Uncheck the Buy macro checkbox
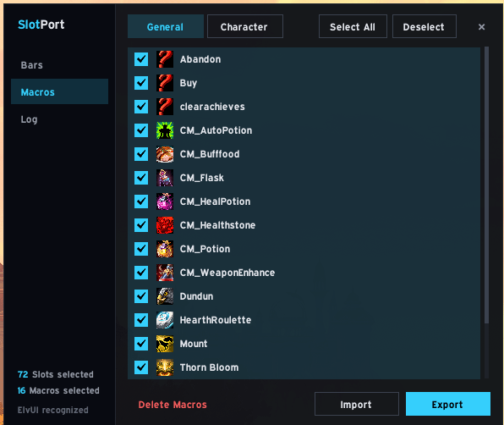Screen dimensions: 504x425 141,83
